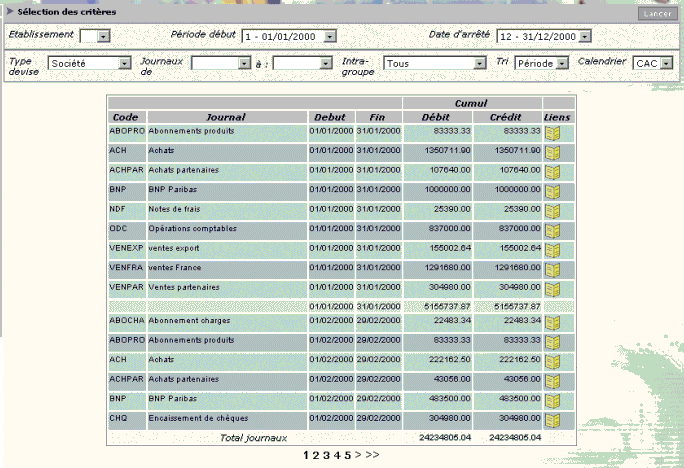This screenshot has height=468, width=684.
Task: Open the Intra-groupe Tous dropdown
Action: [434, 63]
